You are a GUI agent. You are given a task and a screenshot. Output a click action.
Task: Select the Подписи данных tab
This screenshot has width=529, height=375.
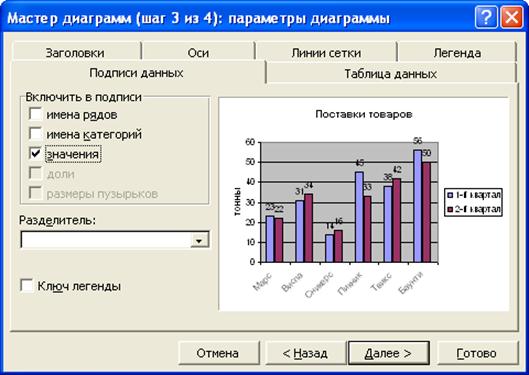[x=136, y=73]
